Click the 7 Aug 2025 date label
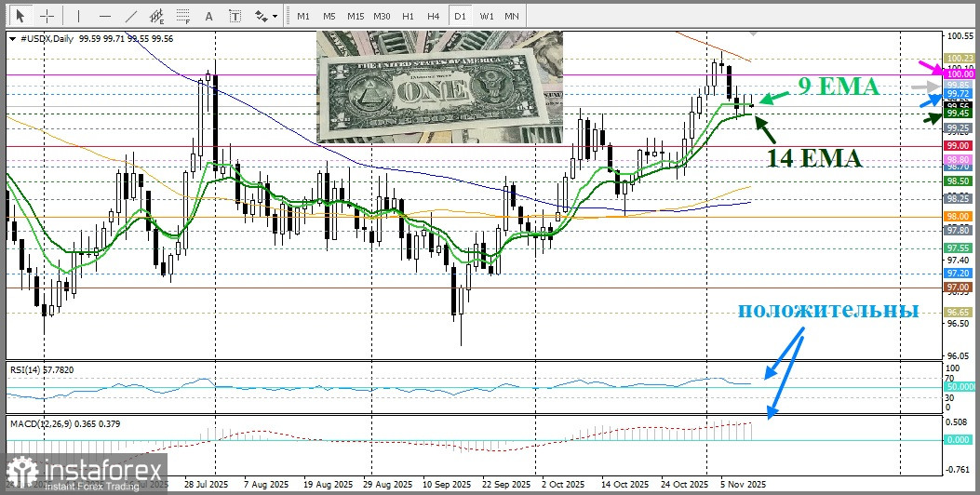This screenshot has width=980, height=495. click(266, 485)
